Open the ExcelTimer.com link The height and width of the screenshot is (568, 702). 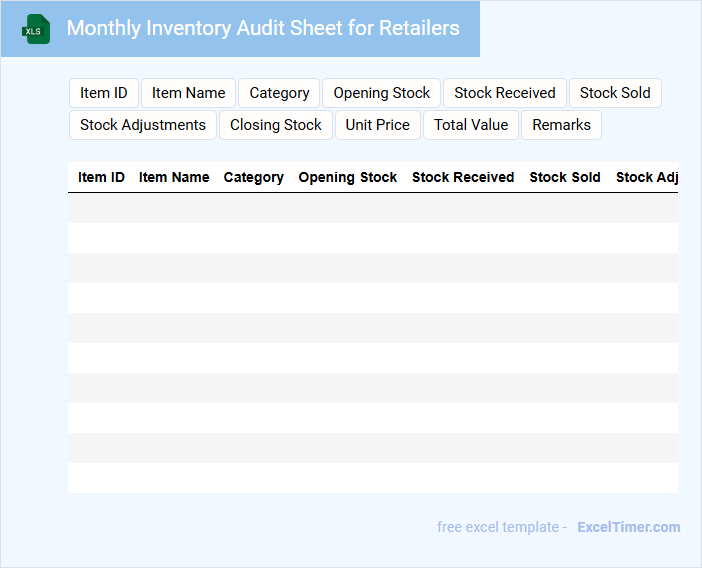click(x=628, y=527)
